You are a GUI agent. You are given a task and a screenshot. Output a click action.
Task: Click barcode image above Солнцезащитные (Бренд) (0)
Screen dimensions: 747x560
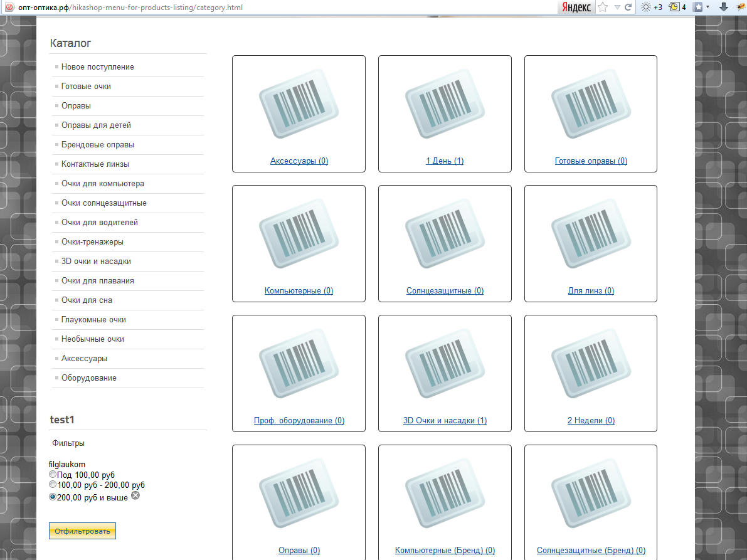click(x=591, y=494)
